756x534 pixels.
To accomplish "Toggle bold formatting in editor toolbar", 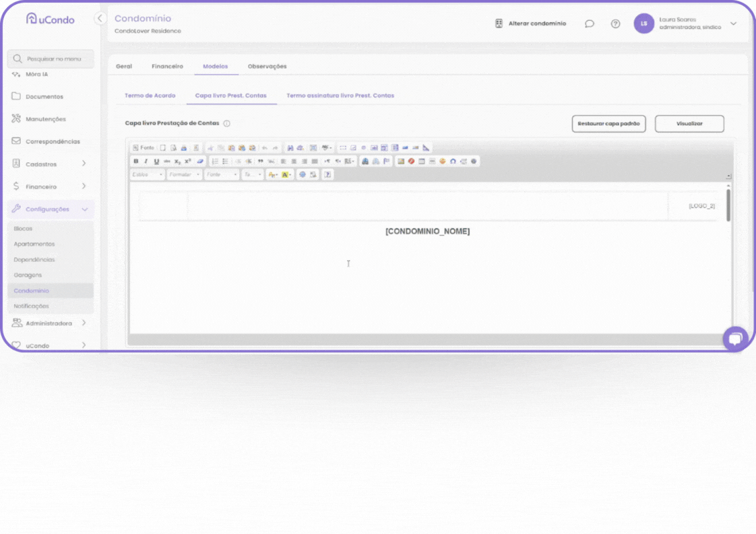I will click(136, 162).
